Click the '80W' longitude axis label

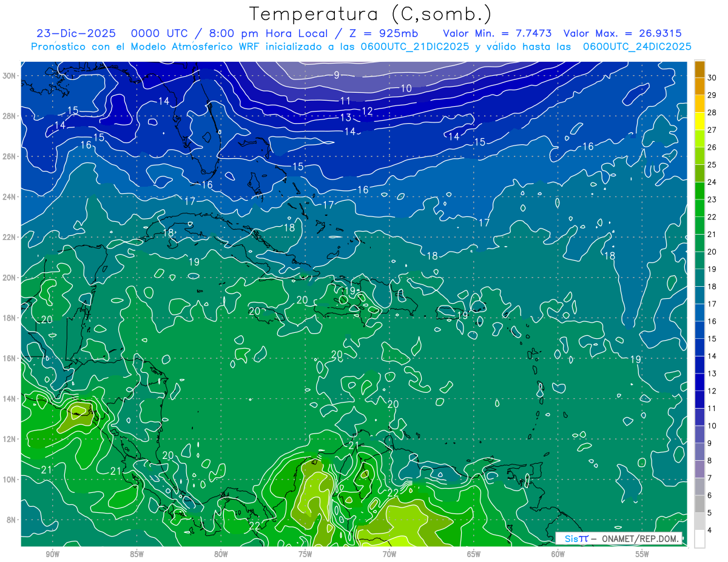(x=221, y=554)
